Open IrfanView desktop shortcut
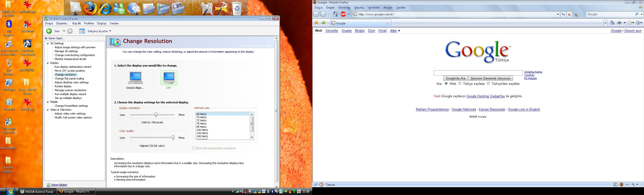Image resolution: width=644 pixels, height=195 pixels. tap(27, 27)
